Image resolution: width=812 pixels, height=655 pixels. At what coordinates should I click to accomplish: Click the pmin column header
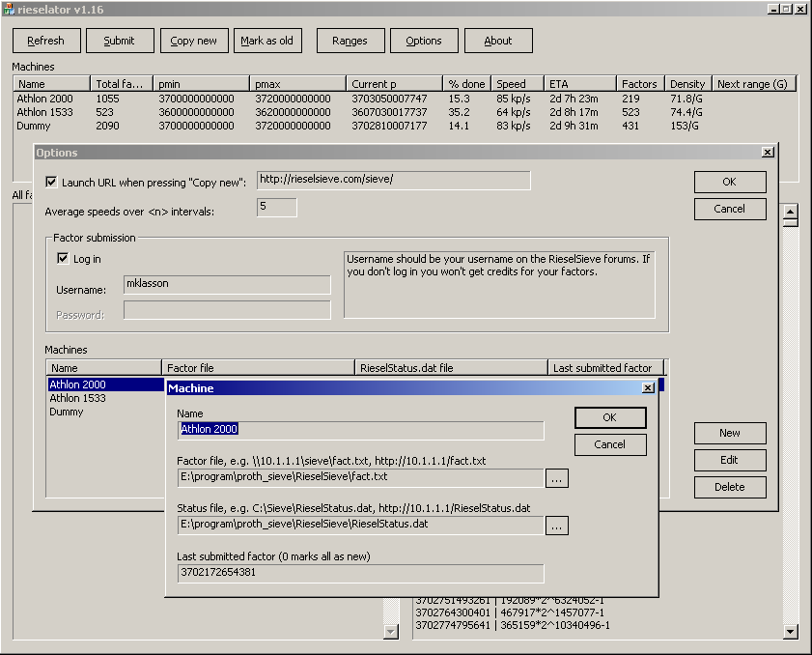point(201,84)
